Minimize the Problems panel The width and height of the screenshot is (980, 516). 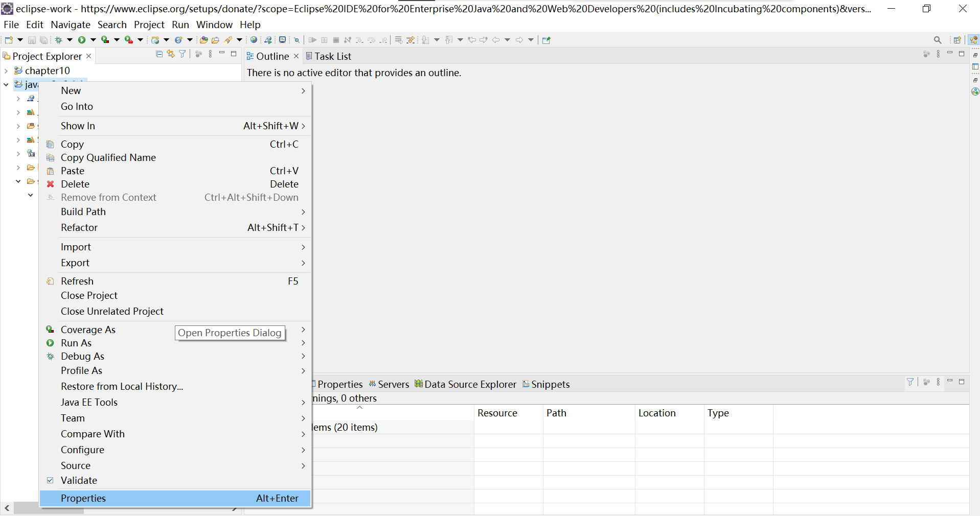[950, 381]
